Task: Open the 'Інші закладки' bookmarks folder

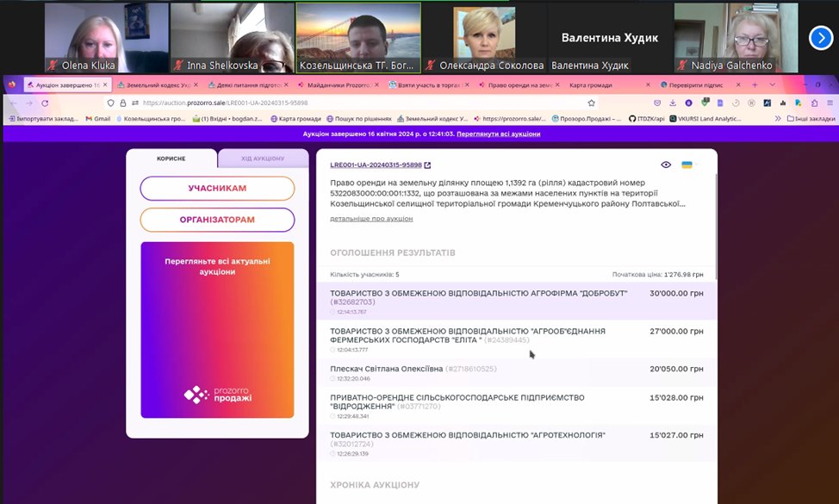Action: pos(811,119)
